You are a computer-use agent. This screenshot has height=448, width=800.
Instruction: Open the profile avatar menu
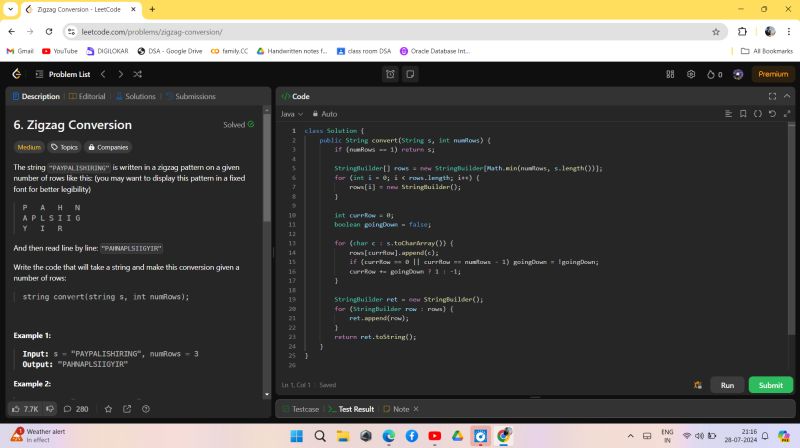click(x=738, y=74)
